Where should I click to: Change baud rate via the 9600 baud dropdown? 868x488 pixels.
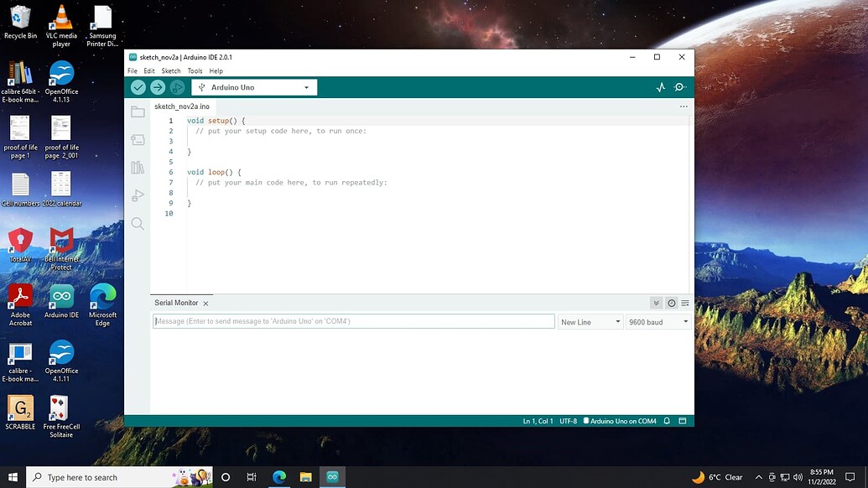tap(658, 321)
